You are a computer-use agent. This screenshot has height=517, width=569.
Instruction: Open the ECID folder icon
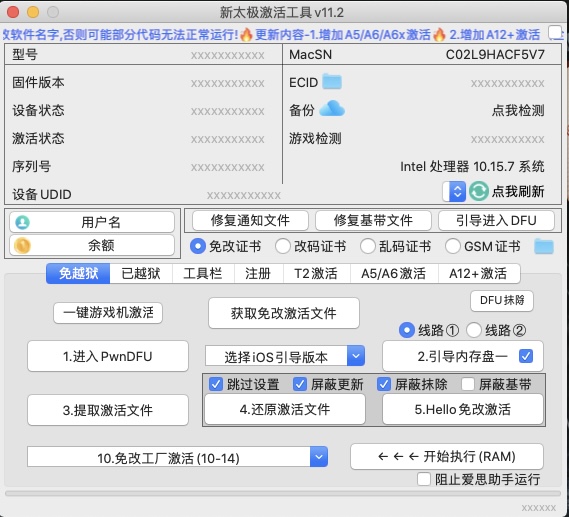coord(332,82)
